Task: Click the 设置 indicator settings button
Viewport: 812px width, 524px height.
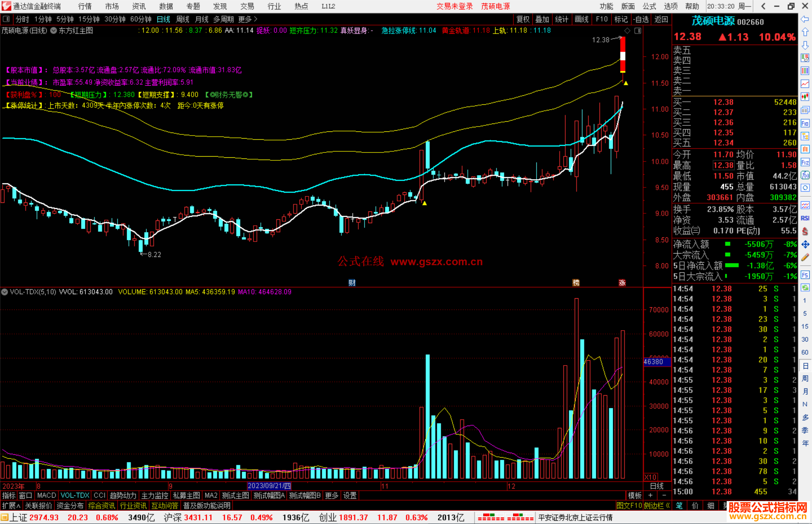Action: pos(350,495)
